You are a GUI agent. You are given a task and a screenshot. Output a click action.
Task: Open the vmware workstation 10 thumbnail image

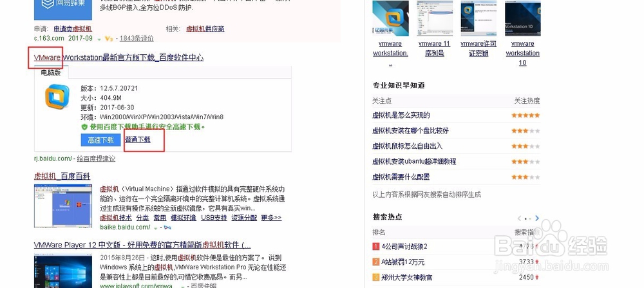522,19
